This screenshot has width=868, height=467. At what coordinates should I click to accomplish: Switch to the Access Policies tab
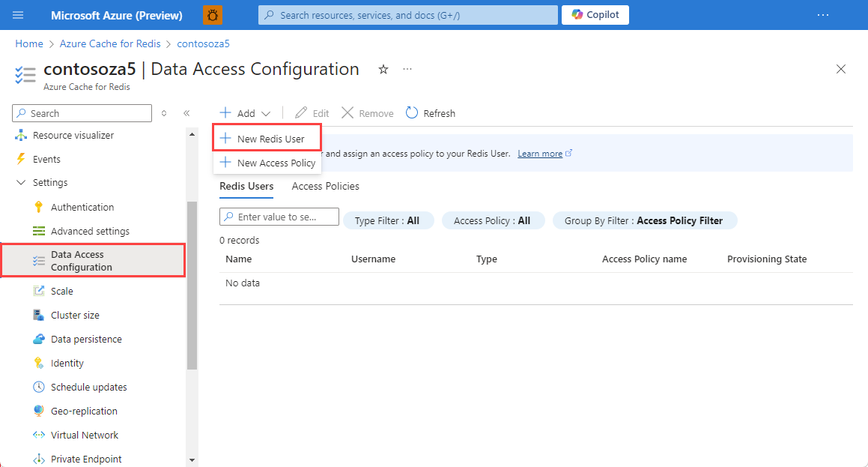(x=326, y=186)
